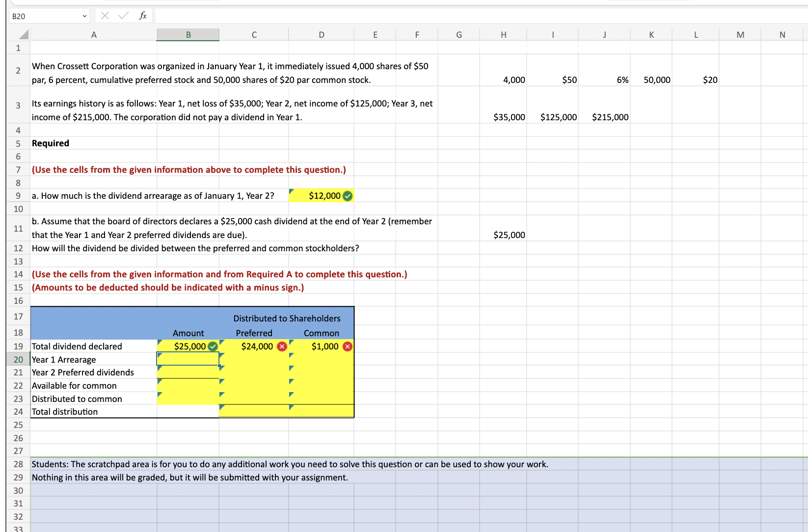The image size is (808, 532).
Task: Click the 'Total dividend declared' label
Action: tap(77, 346)
